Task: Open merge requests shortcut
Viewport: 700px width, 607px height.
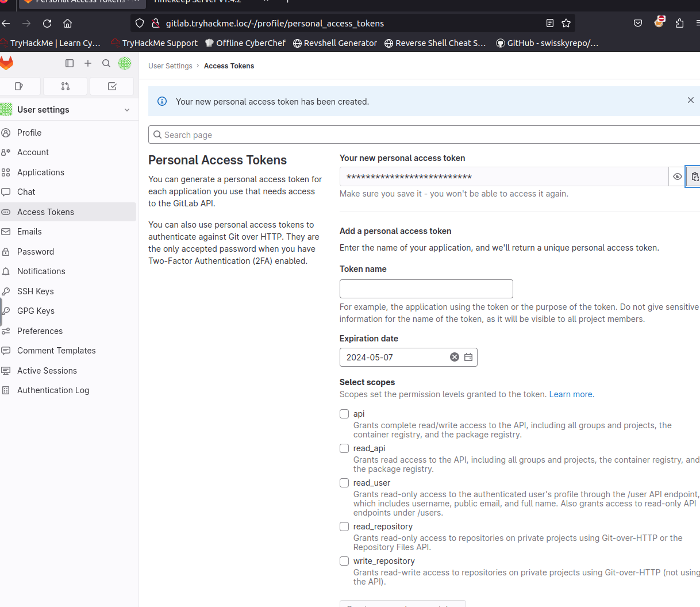Action: click(66, 86)
